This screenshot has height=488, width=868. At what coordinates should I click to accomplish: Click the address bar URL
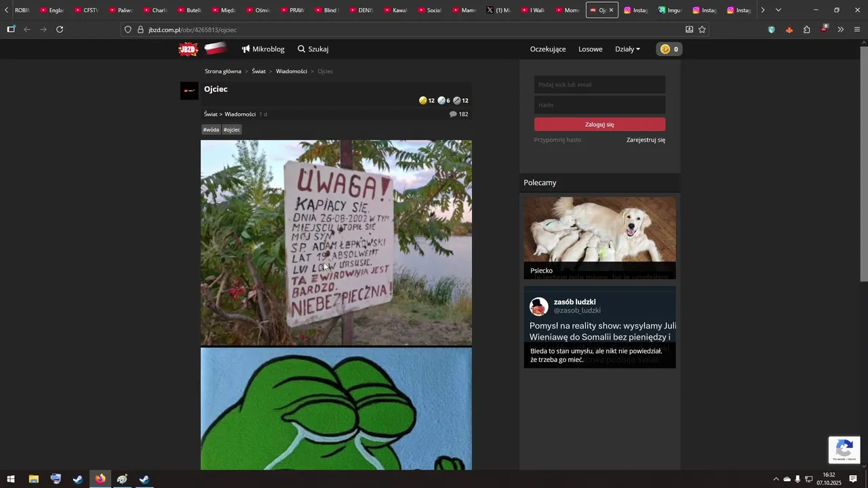click(193, 30)
